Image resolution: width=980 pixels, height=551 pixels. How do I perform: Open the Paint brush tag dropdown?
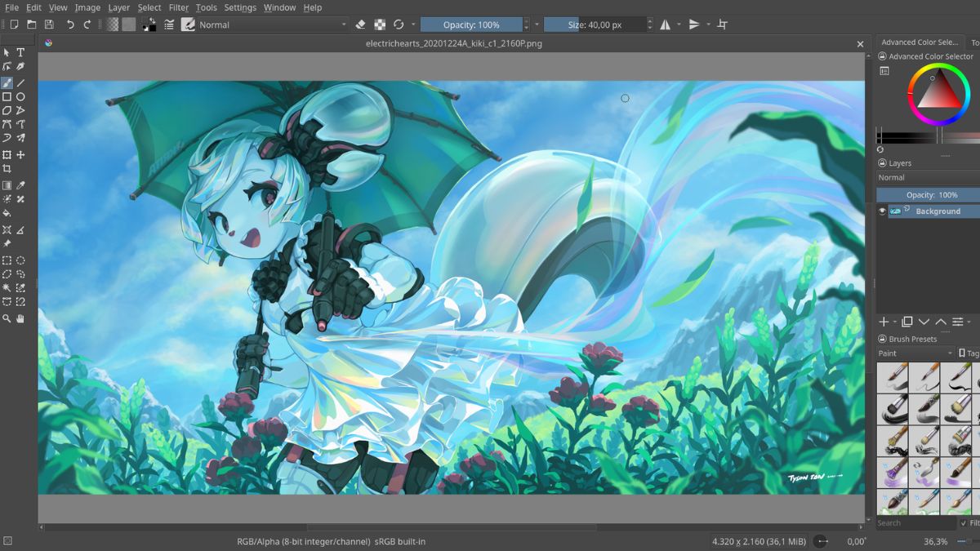click(x=915, y=353)
